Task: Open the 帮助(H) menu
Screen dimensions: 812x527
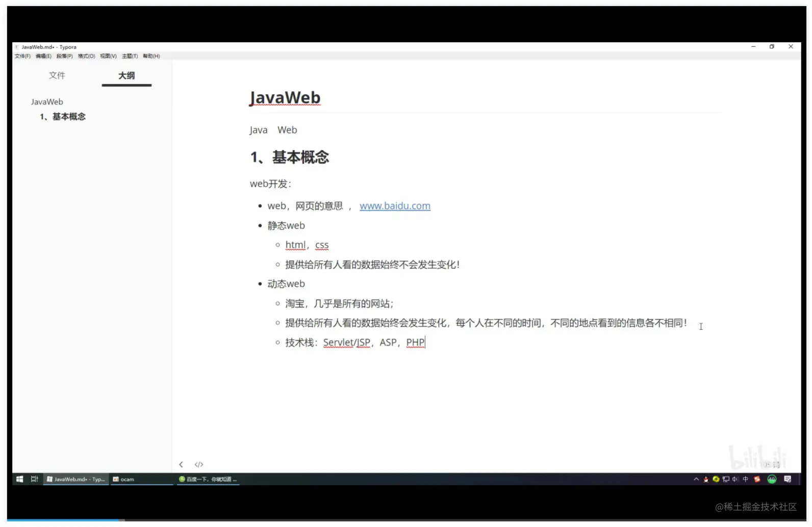Action: [x=151, y=56]
